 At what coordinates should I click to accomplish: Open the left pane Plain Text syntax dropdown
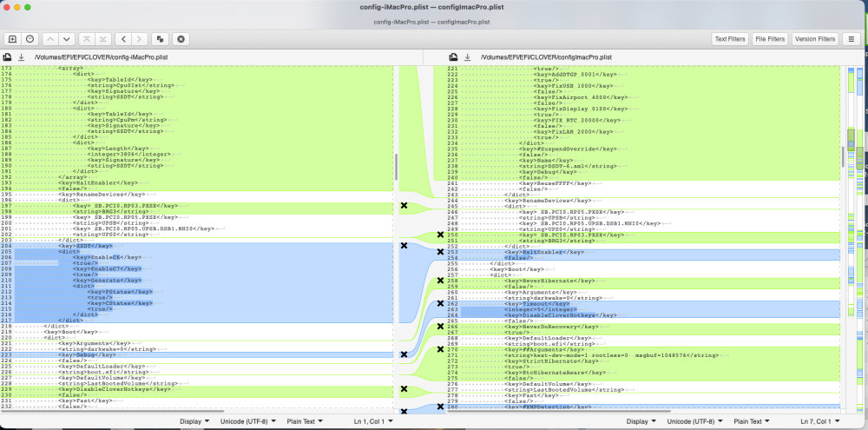[x=303, y=421]
